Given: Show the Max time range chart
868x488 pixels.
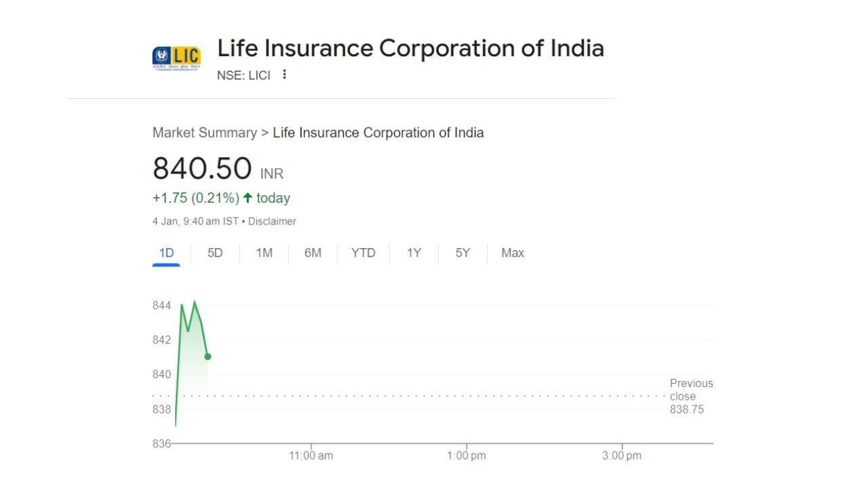Looking at the screenshot, I should [x=513, y=253].
